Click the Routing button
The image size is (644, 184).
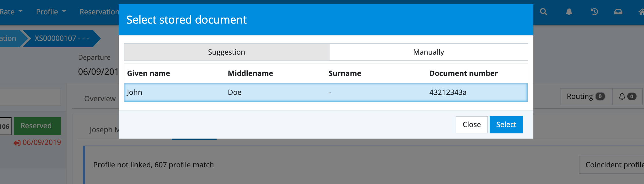tap(586, 97)
